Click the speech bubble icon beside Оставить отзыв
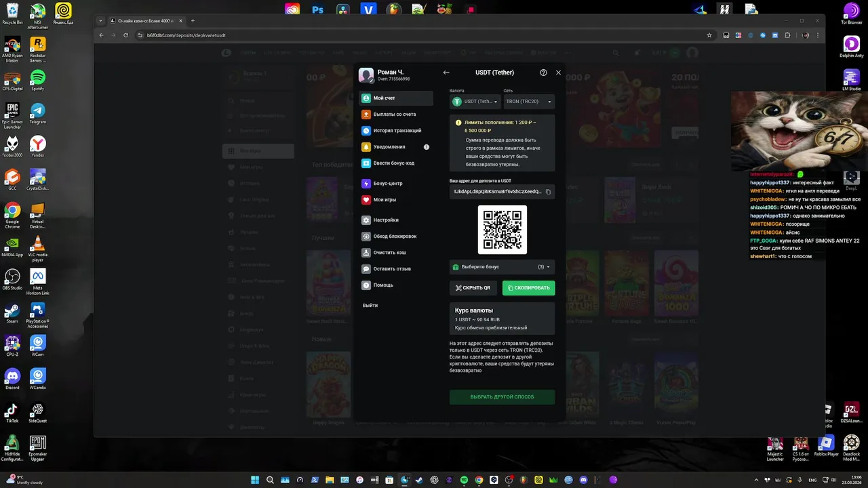 pos(366,269)
